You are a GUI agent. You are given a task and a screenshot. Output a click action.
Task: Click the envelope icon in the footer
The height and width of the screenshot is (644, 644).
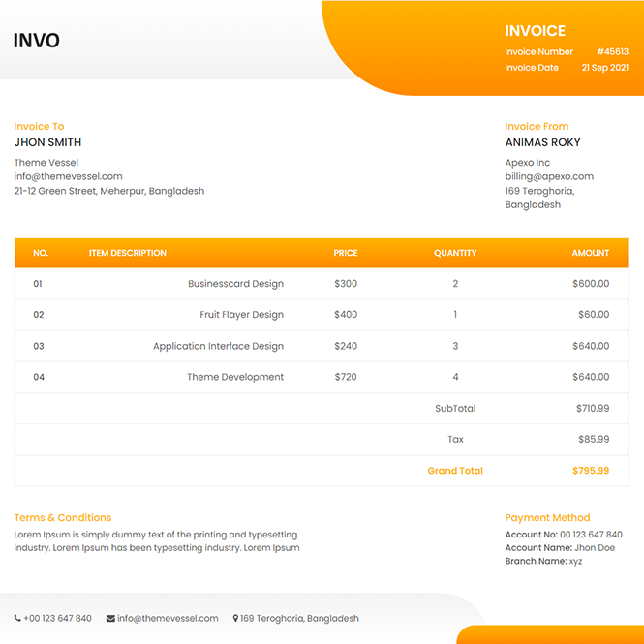click(110, 618)
